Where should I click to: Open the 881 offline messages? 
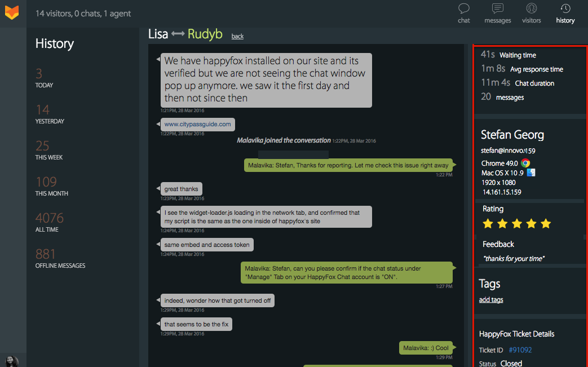coord(60,258)
